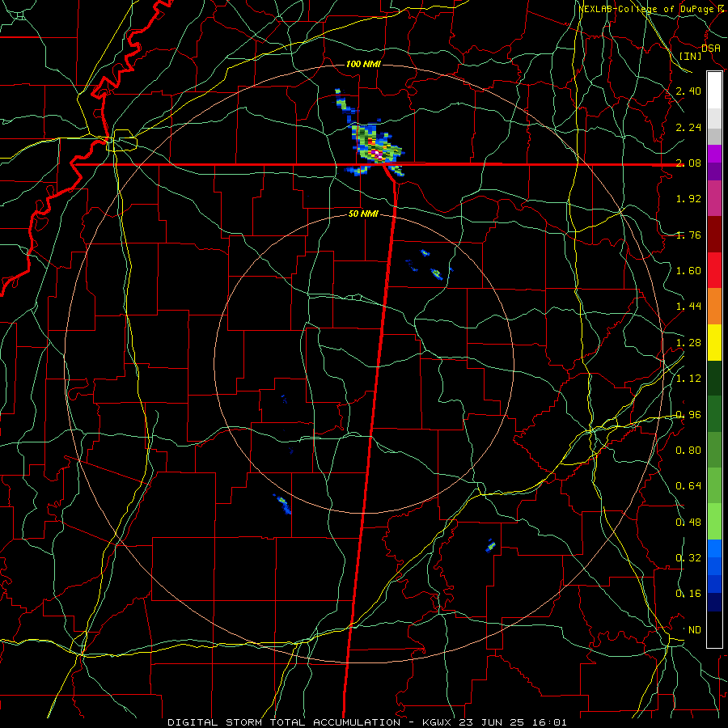Click the bright magenta legend swatch
The height and width of the screenshot is (728, 728).
coord(714,154)
